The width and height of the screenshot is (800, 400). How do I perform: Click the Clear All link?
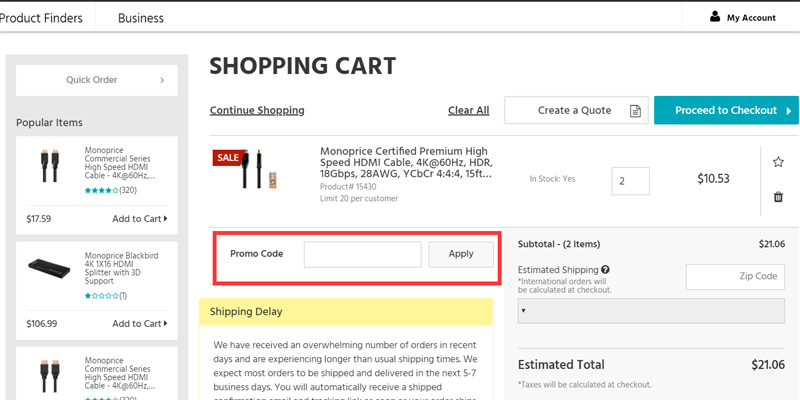(468, 110)
